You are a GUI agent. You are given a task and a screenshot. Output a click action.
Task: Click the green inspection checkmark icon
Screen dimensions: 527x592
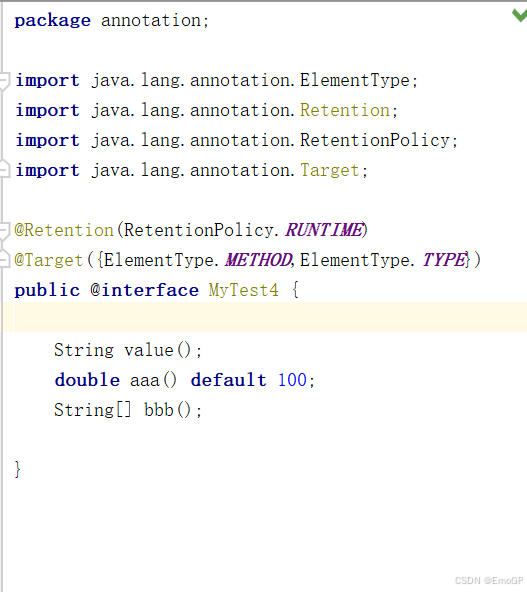pos(520,15)
